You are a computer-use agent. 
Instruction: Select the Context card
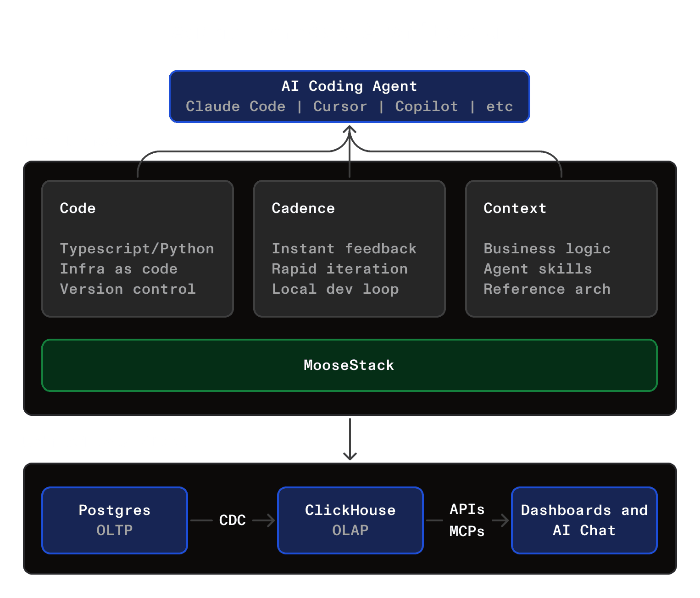click(x=561, y=248)
